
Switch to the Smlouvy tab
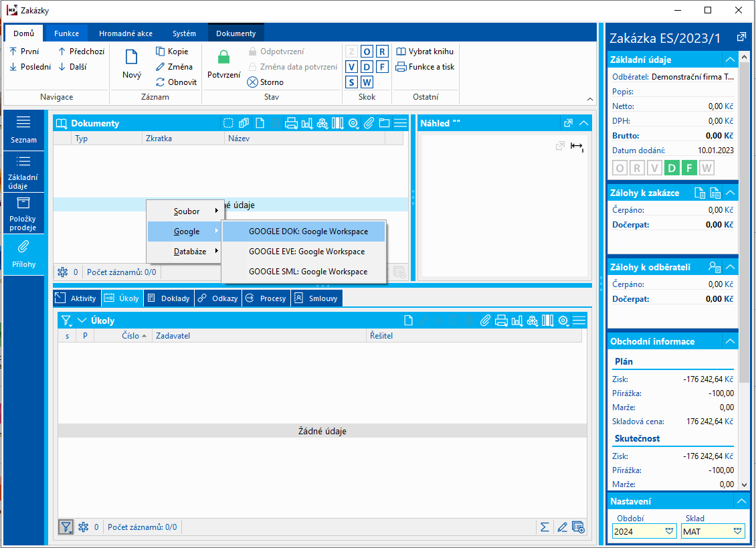[316, 298]
